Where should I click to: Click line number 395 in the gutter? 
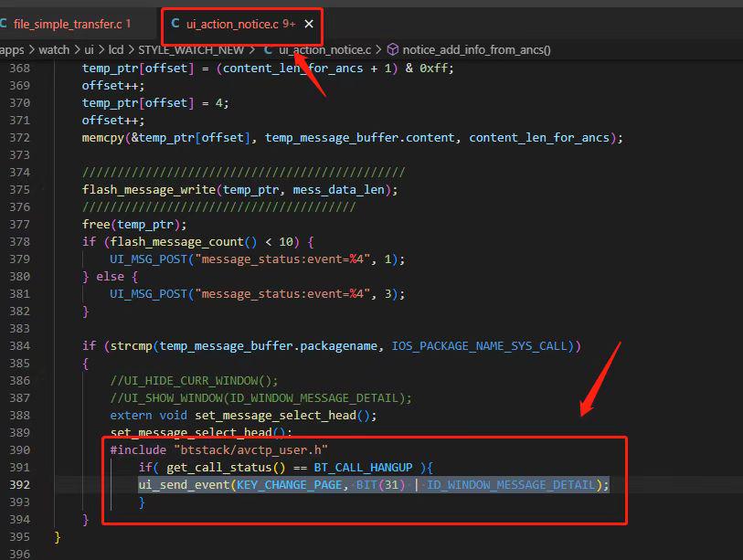[x=19, y=537]
